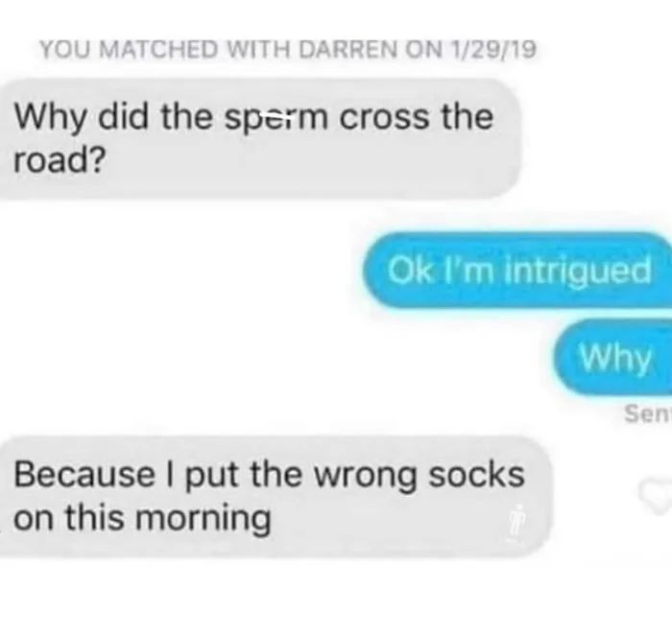Click the "You matched with Darren" header
This screenshot has width=672, height=638.
click(x=288, y=49)
